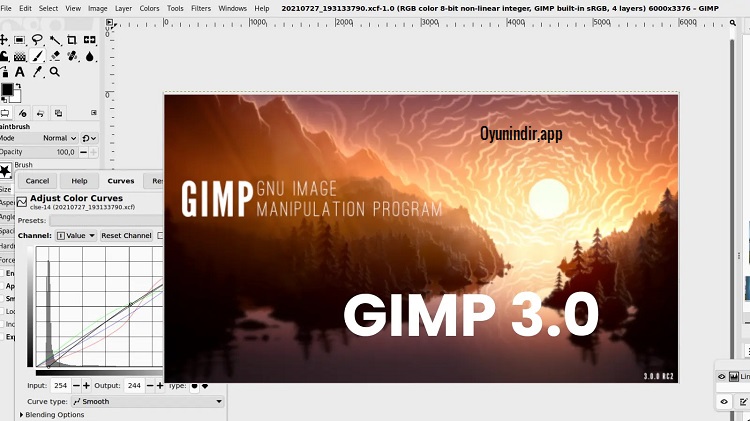The width and height of the screenshot is (750, 421).
Task: Select the Eraser tool
Action: tap(55, 56)
